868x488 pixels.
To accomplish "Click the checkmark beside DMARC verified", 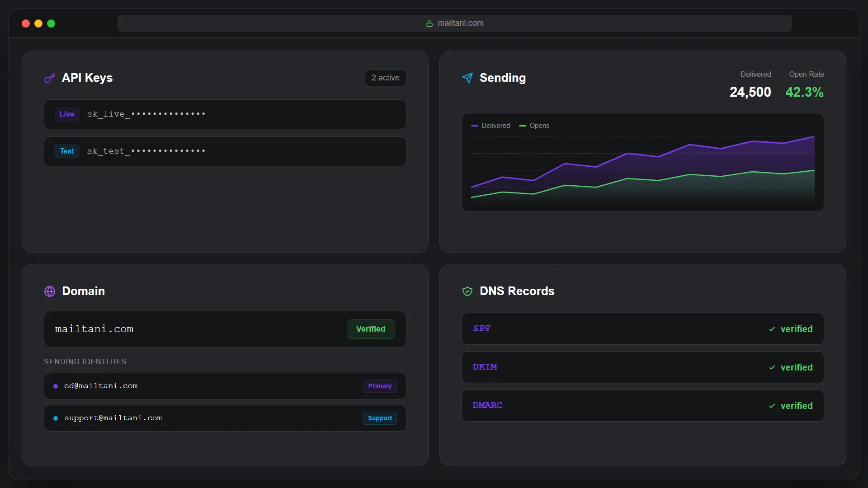I will (x=772, y=406).
